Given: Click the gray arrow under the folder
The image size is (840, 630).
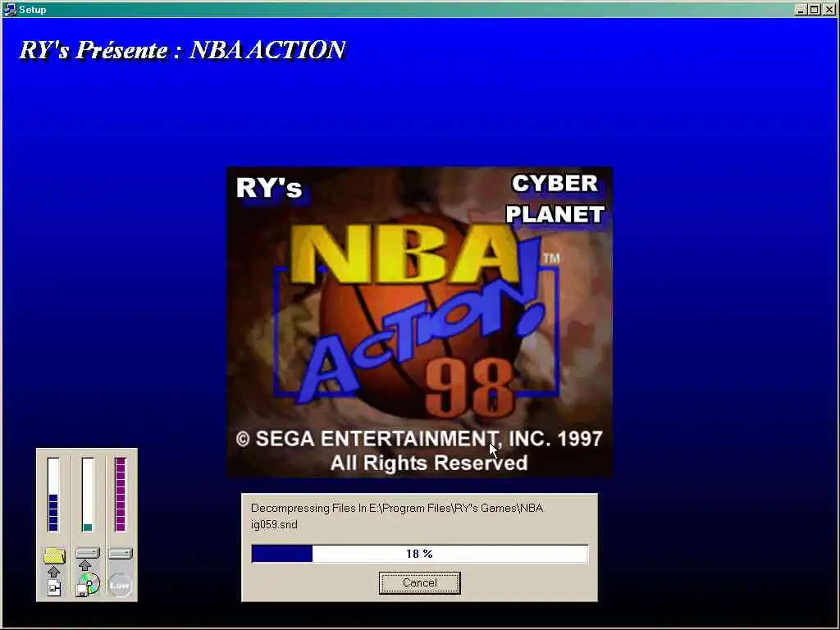Looking at the screenshot, I should click(53, 572).
